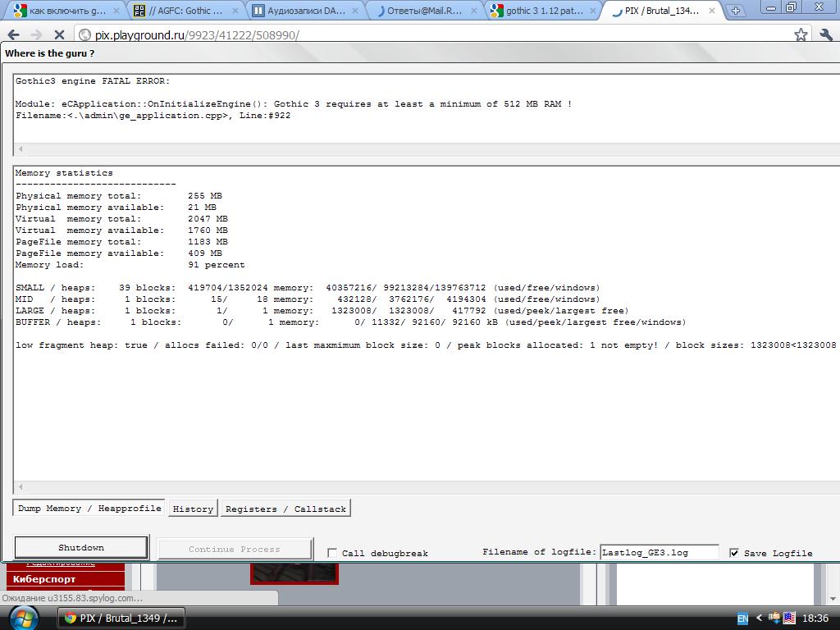Stop page loading with the X button
Viewport: 840px width, 630px height.
pyautogui.click(x=59, y=34)
